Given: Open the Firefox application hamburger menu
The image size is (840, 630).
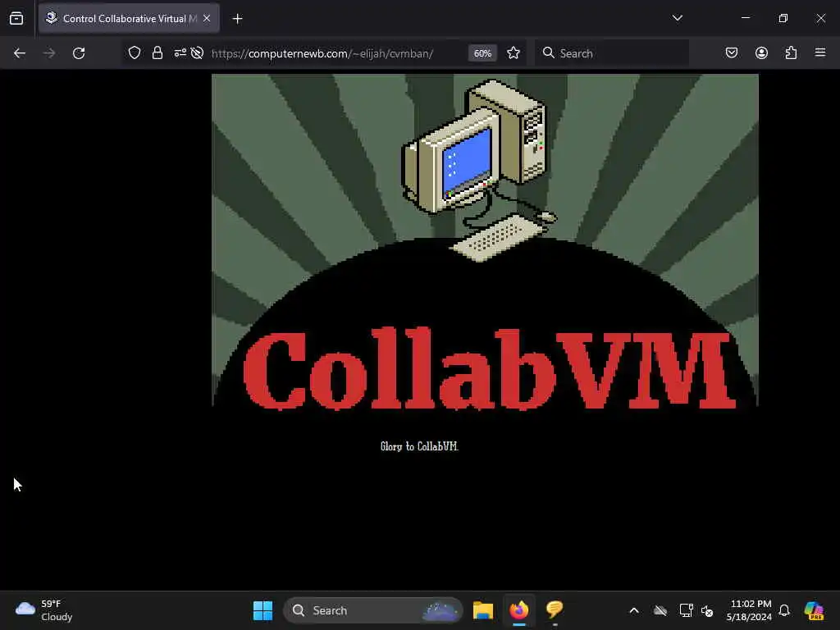Looking at the screenshot, I should pyautogui.click(x=820, y=52).
